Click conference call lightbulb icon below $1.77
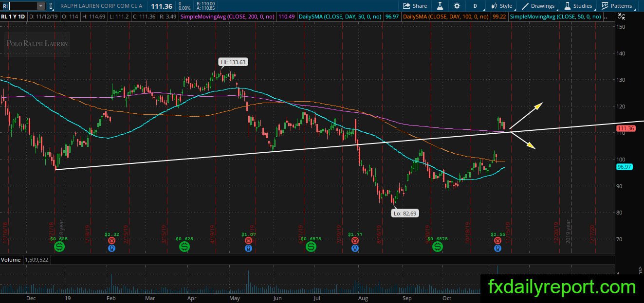The image size is (644, 303). [x=355, y=248]
